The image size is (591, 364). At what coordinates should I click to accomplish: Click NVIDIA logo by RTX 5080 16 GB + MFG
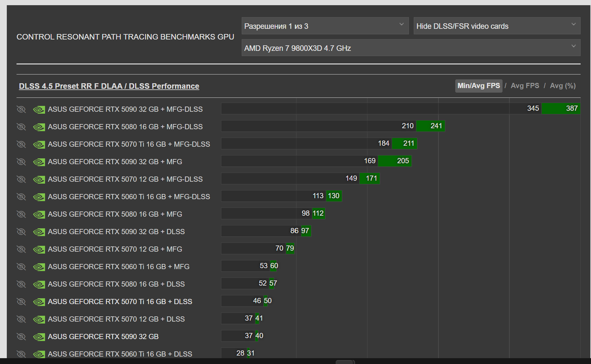click(x=39, y=215)
